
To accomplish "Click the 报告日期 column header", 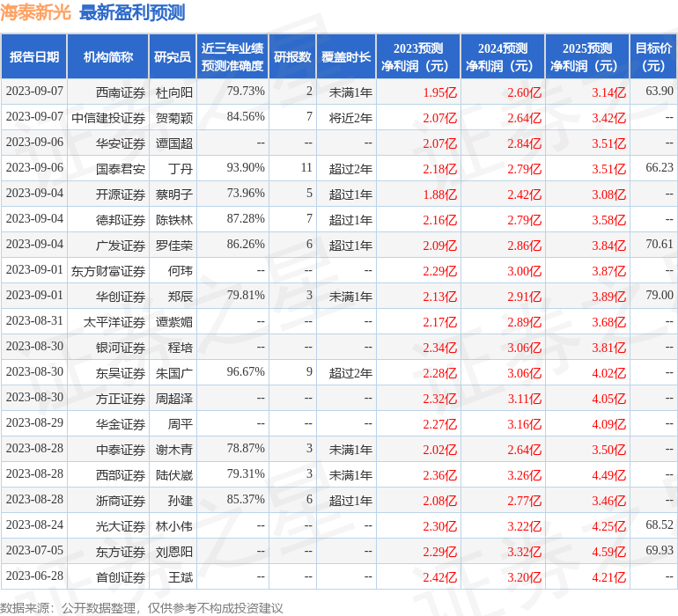I will tap(33, 56).
